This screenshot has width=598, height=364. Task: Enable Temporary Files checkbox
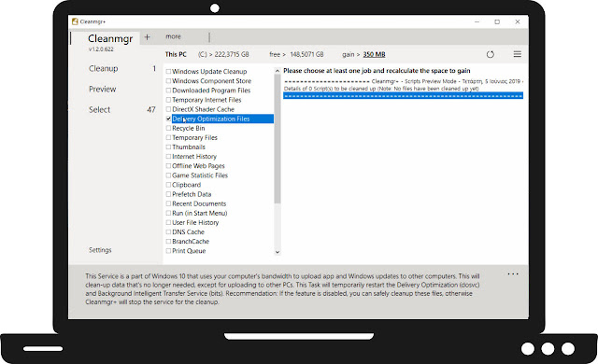[x=168, y=137]
